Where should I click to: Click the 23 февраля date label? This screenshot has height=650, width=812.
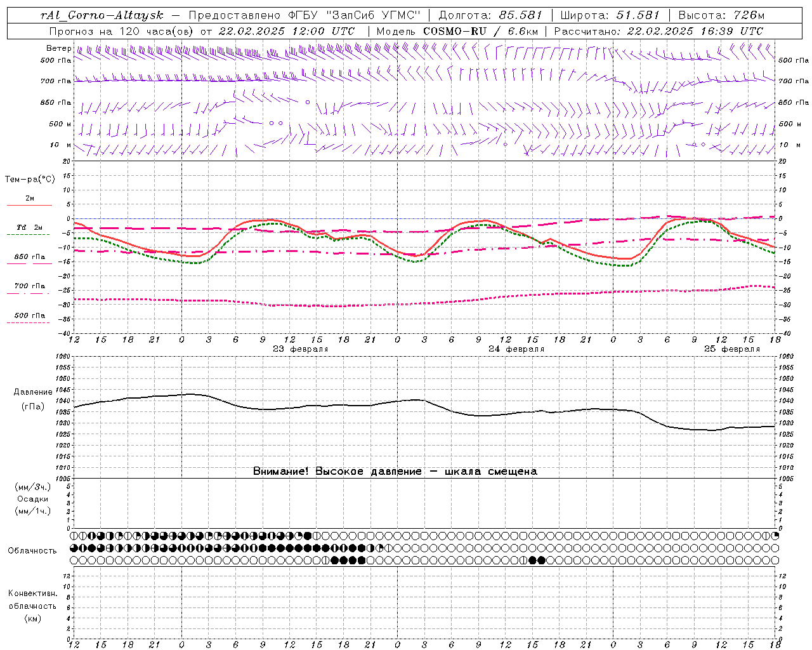[301, 349]
